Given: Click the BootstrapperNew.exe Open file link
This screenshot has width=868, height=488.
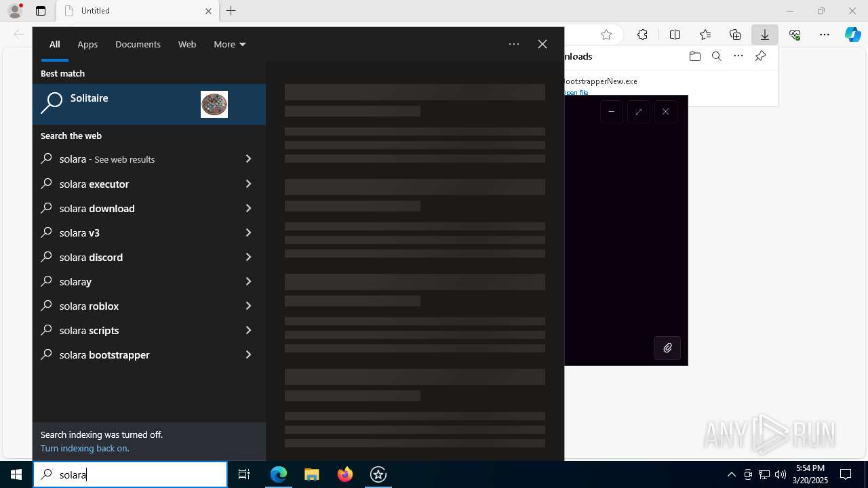Looking at the screenshot, I should click(x=576, y=92).
